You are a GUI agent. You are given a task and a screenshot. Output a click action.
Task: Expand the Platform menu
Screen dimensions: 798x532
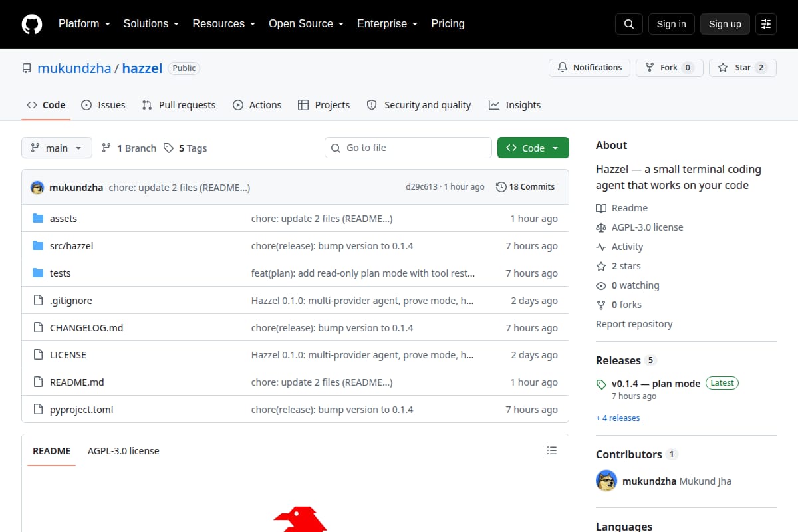[83, 24]
